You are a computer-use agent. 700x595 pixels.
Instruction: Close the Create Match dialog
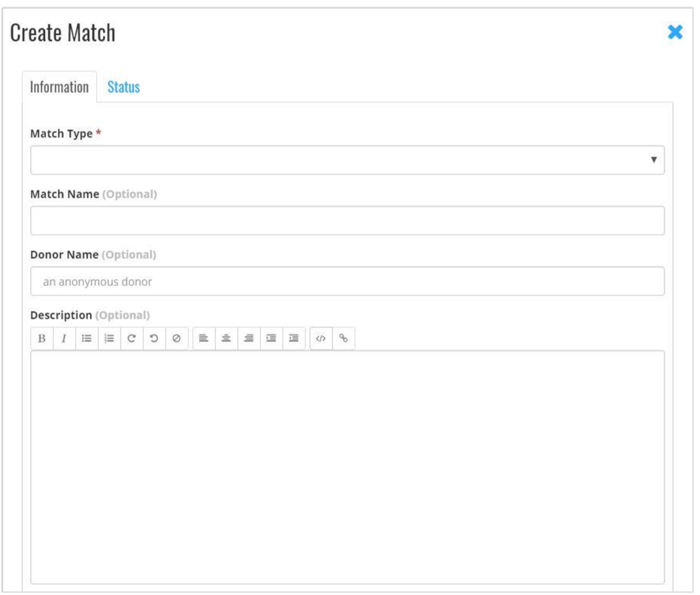pyautogui.click(x=674, y=32)
